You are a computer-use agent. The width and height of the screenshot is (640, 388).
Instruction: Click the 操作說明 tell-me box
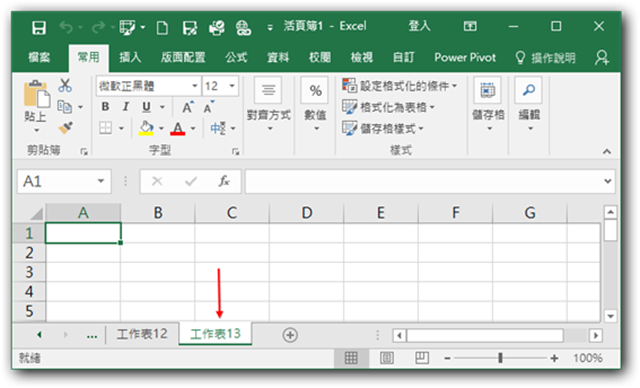coord(546,58)
